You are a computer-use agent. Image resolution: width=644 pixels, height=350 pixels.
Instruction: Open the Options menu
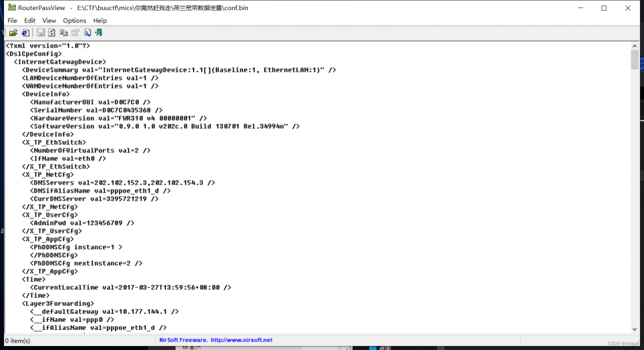click(x=74, y=21)
